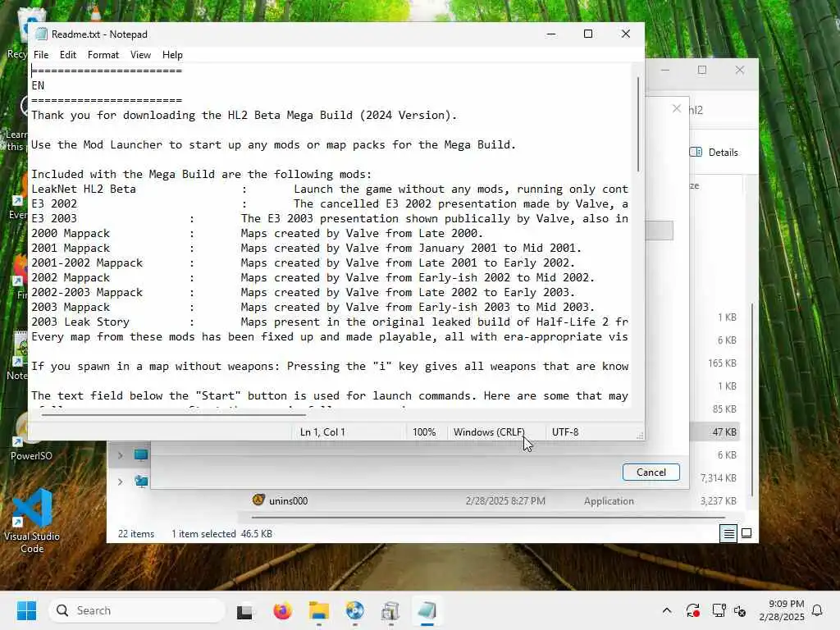Click the Network icon in Explorer sidebar
840x630 pixels.
[141, 481]
